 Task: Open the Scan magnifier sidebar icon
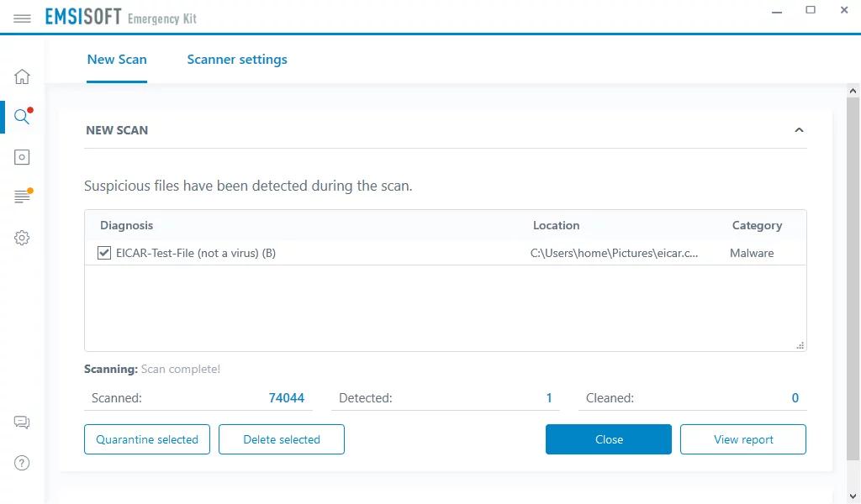tap(22, 116)
